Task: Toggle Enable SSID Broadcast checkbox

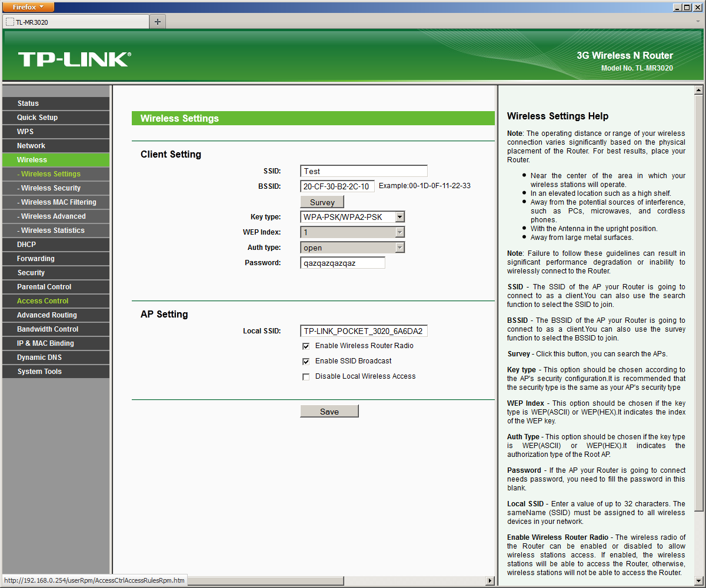Action: [x=306, y=362]
